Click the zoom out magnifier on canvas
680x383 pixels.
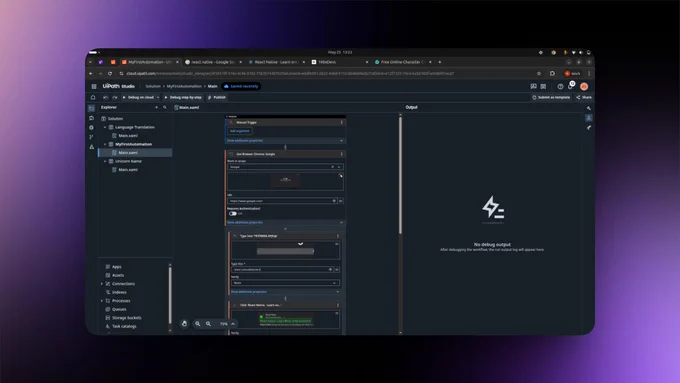pos(209,324)
